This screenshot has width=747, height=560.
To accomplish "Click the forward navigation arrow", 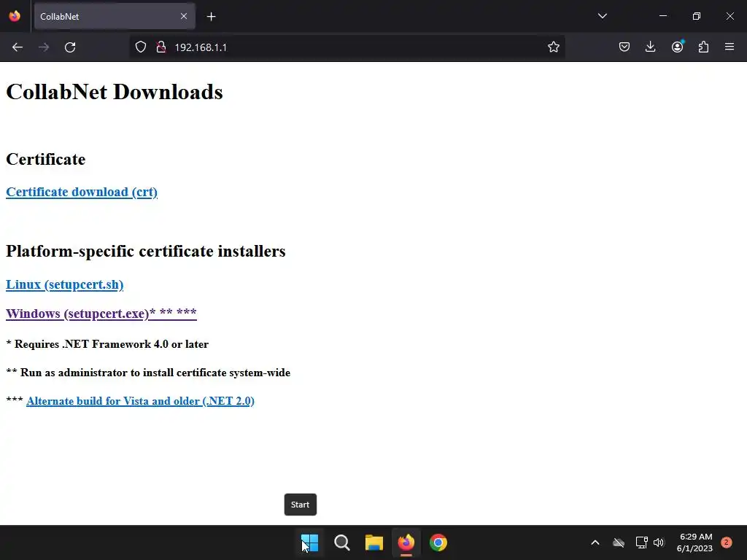I will [x=44, y=47].
